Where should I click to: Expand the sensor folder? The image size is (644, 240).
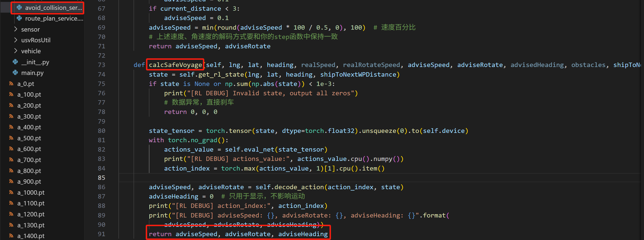16,29
